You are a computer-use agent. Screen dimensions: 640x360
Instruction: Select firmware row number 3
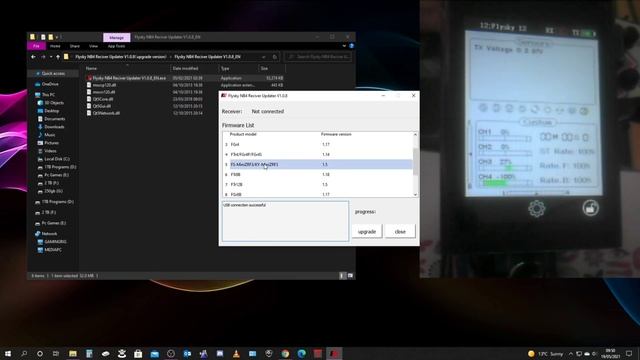318,144
